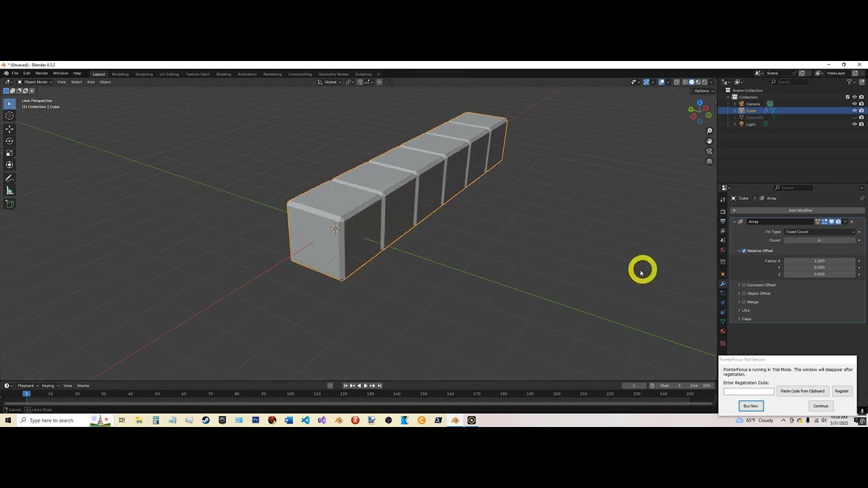Image resolution: width=868 pixels, height=488 pixels.
Task: Activate the Scale tool
Action: 9,153
